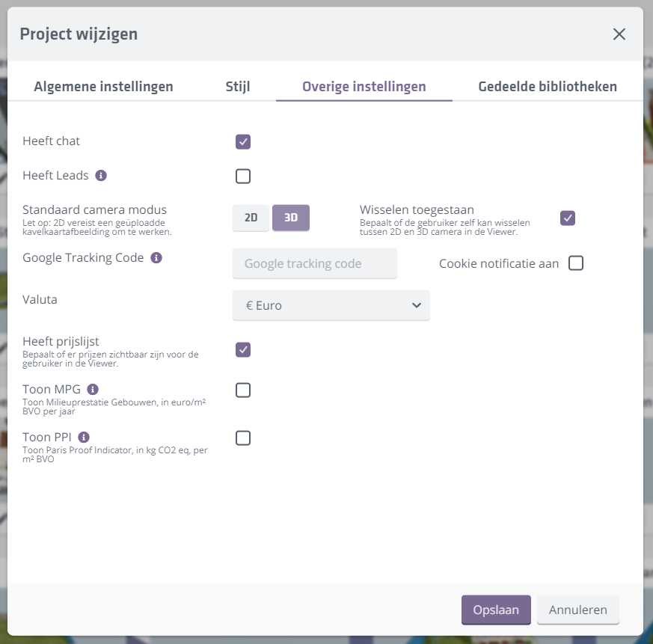Click info icon beside Google Tracking Code
This screenshot has height=644, width=653.
[x=156, y=257]
